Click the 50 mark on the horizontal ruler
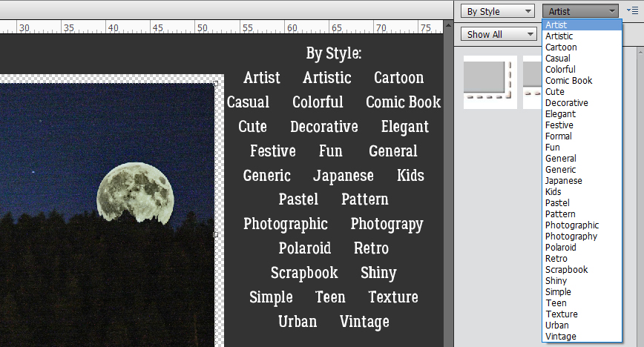This screenshot has width=644, height=347. pos(202,28)
